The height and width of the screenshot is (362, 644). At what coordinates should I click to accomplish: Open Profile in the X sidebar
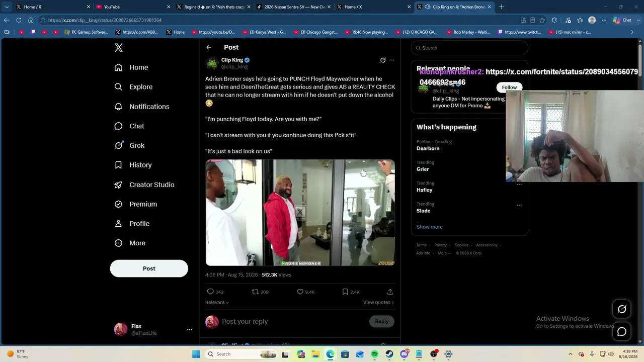tap(132, 224)
